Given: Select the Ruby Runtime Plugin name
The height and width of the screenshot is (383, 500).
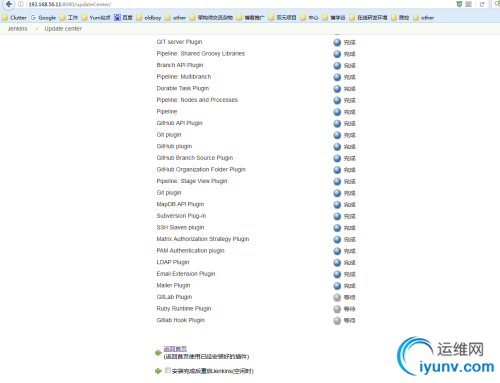Looking at the screenshot, I should point(184,308).
